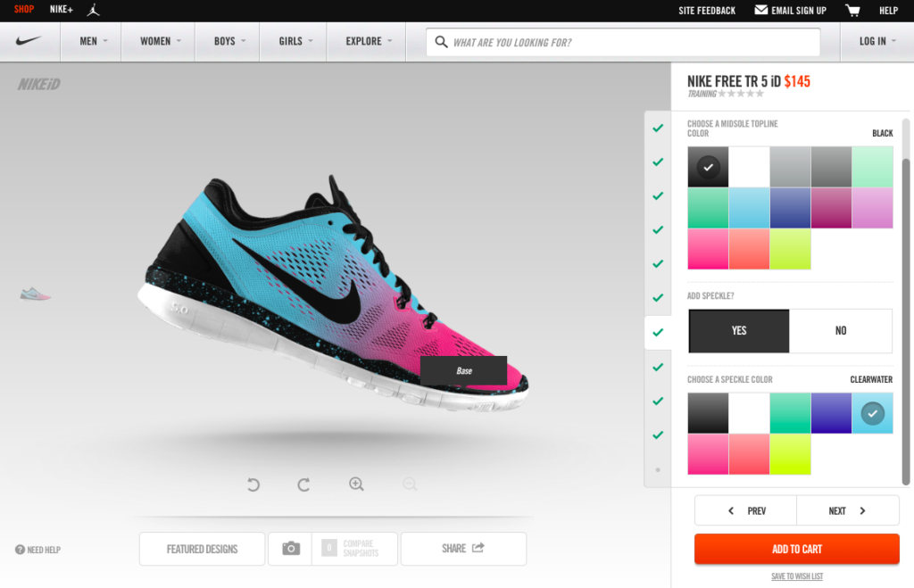Zoom in on the shoe
The width and height of the screenshot is (914, 588).
pos(356,484)
